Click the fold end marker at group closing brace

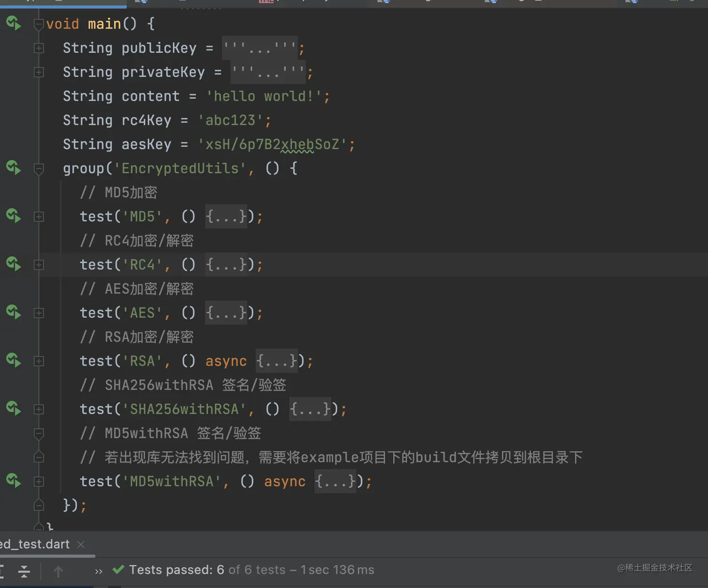pos(39,505)
